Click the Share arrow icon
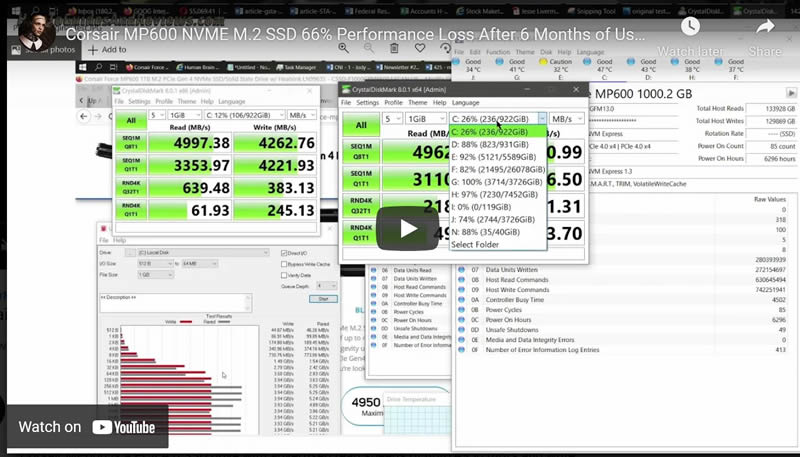 click(x=765, y=28)
